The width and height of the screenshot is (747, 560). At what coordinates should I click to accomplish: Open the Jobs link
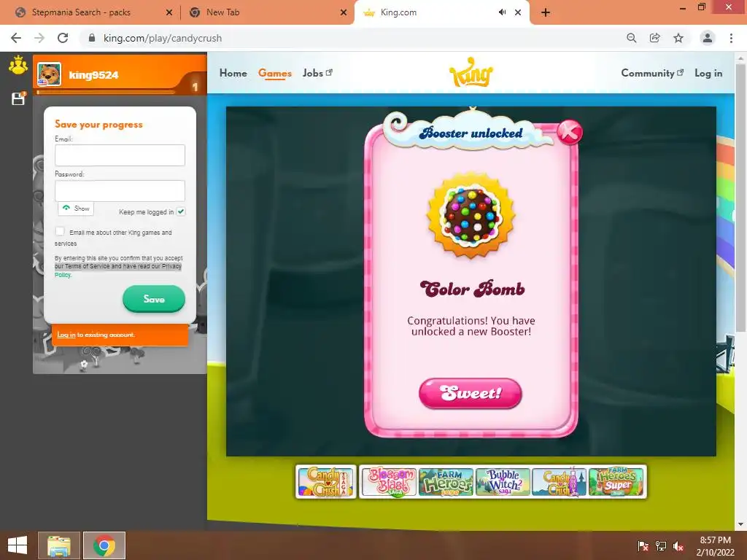pyautogui.click(x=317, y=73)
